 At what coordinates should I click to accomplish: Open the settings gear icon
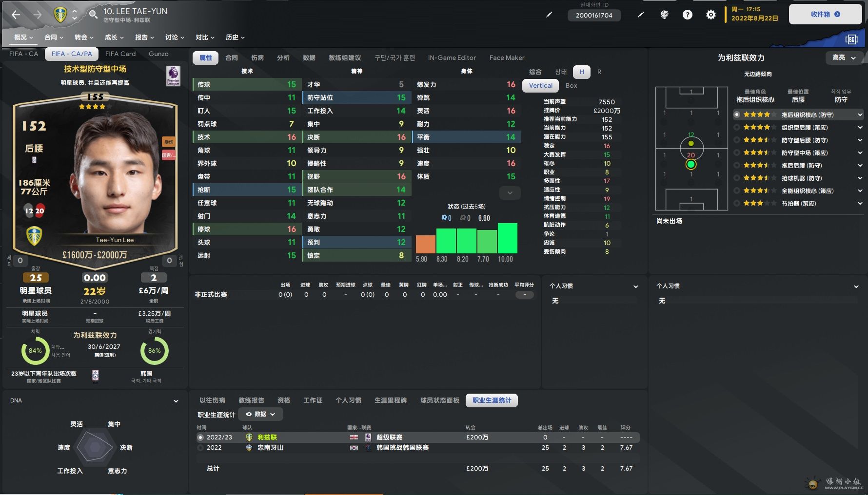710,15
